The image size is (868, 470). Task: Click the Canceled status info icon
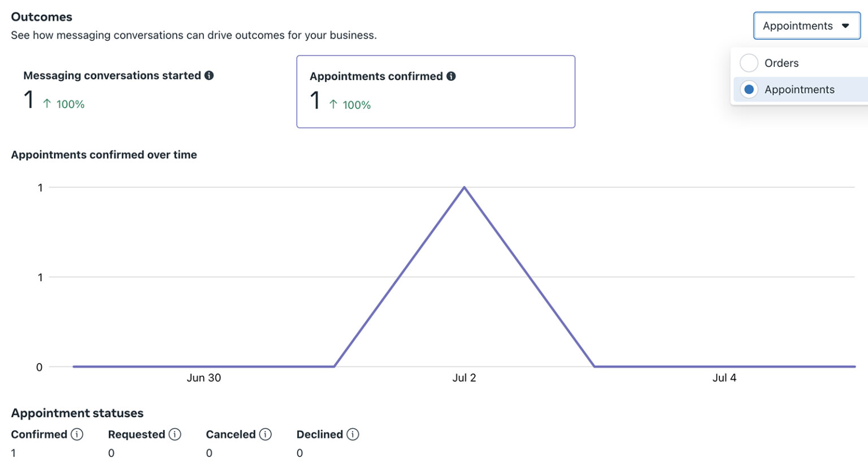[265, 434]
